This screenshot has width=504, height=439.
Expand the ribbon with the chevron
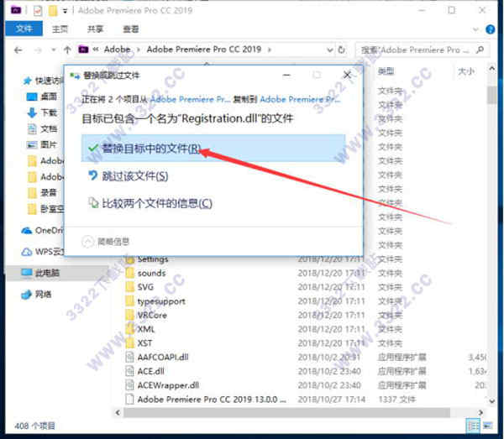click(x=475, y=29)
